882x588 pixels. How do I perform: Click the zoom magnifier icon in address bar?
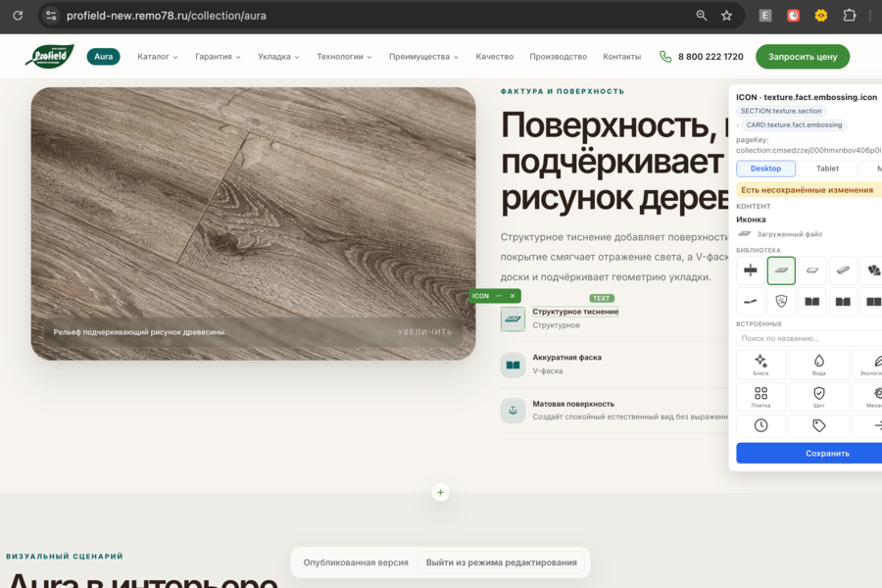coord(702,16)
